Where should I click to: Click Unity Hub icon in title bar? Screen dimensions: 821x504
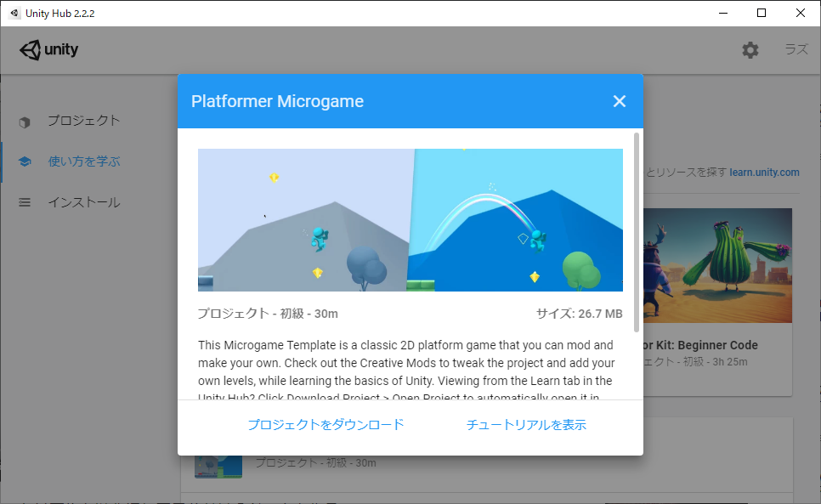click(14, 13)
